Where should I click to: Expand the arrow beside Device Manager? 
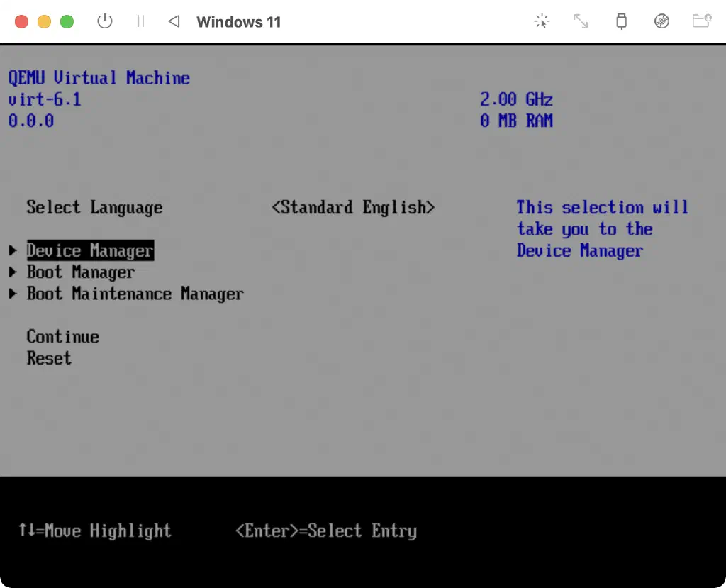click(x=13, y=251)
